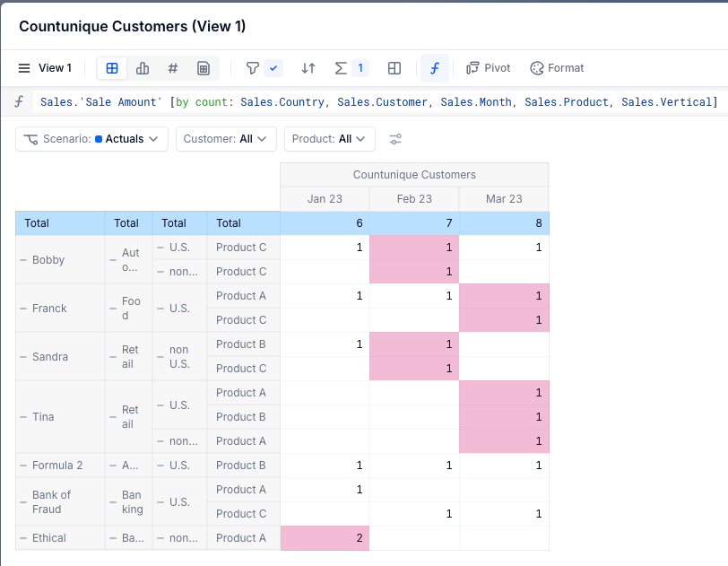
Task: Click the Total cell for Jan 23 showing 6
Action: click(x=325, y=223)
